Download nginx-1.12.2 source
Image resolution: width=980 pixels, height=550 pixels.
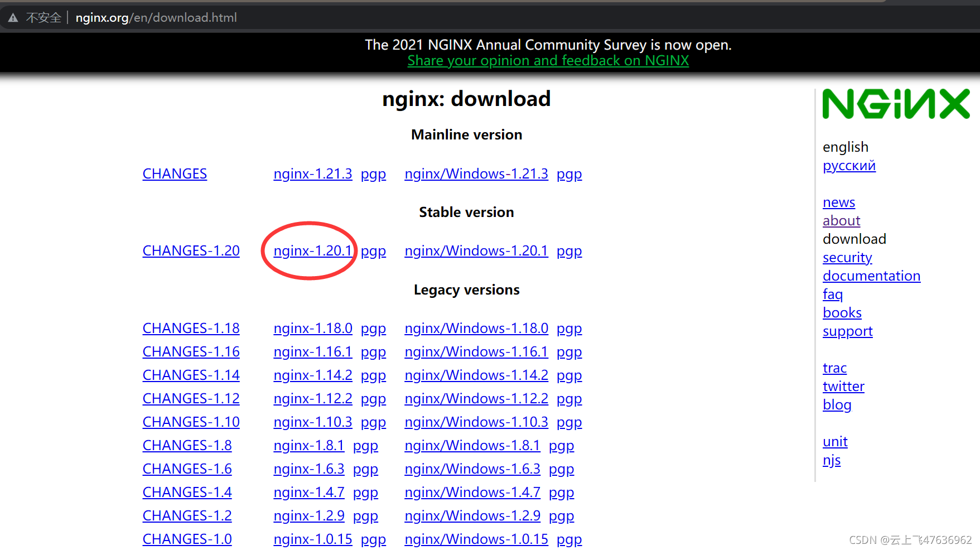click(x=313, y=399)
